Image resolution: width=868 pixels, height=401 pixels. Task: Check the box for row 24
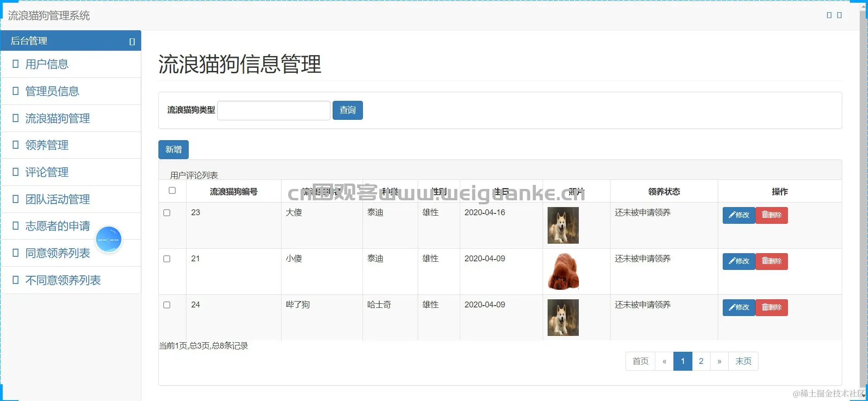click(167, 305)
